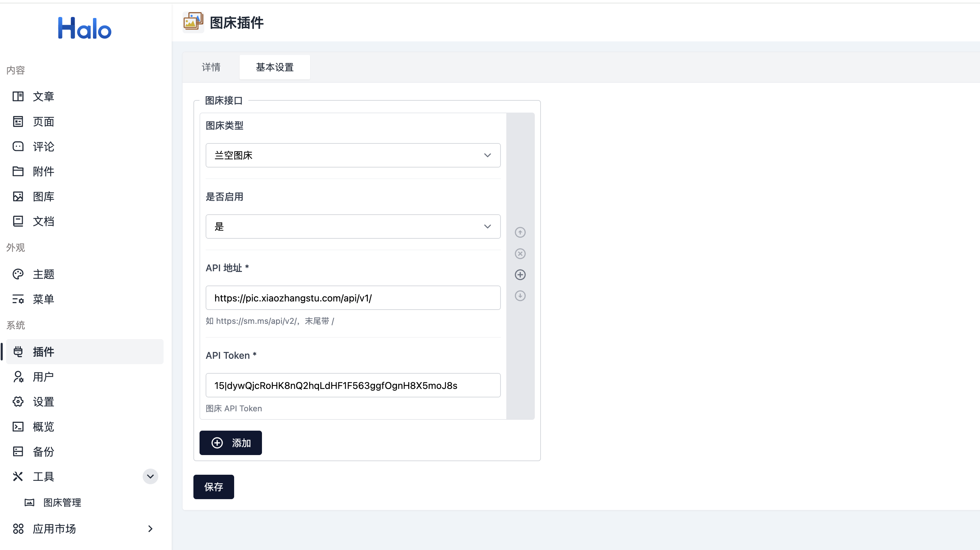The width and height of the screenshot is (980, 550).
Task: Open 图库 via its image icon
Action: (x=18, y=197)
